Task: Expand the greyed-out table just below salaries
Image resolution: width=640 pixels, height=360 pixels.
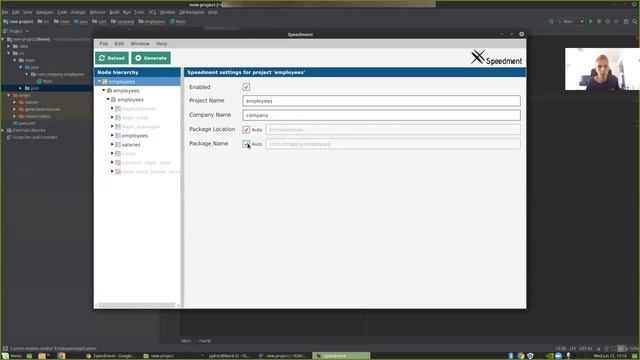Action: click(x=112, y=153)
